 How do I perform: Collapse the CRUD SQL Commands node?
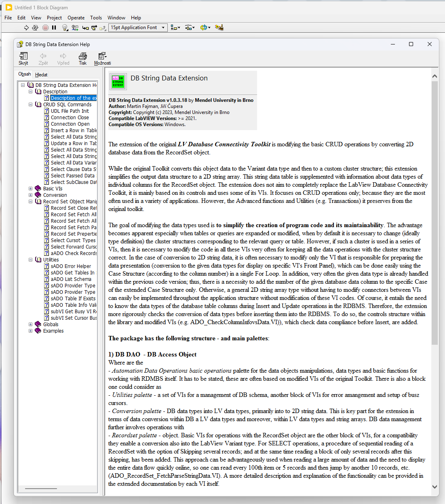click(30, 104)
